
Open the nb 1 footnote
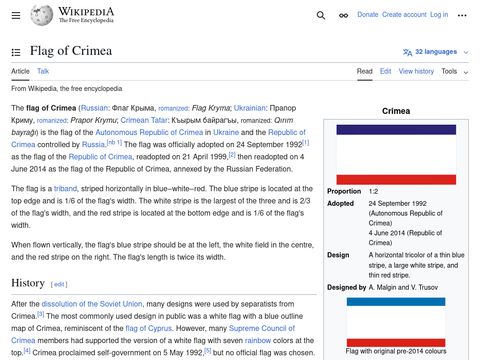114,142
